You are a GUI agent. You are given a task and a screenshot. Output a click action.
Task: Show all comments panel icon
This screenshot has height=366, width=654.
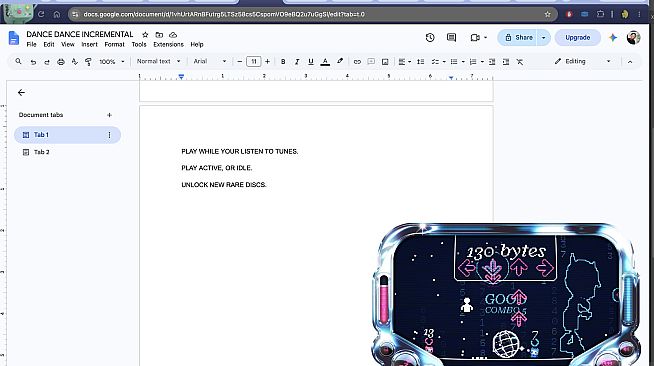(451, 38)
